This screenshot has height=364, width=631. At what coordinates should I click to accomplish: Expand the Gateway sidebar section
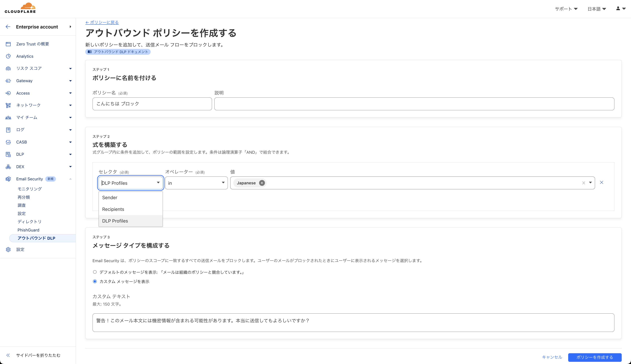point(70,81)
